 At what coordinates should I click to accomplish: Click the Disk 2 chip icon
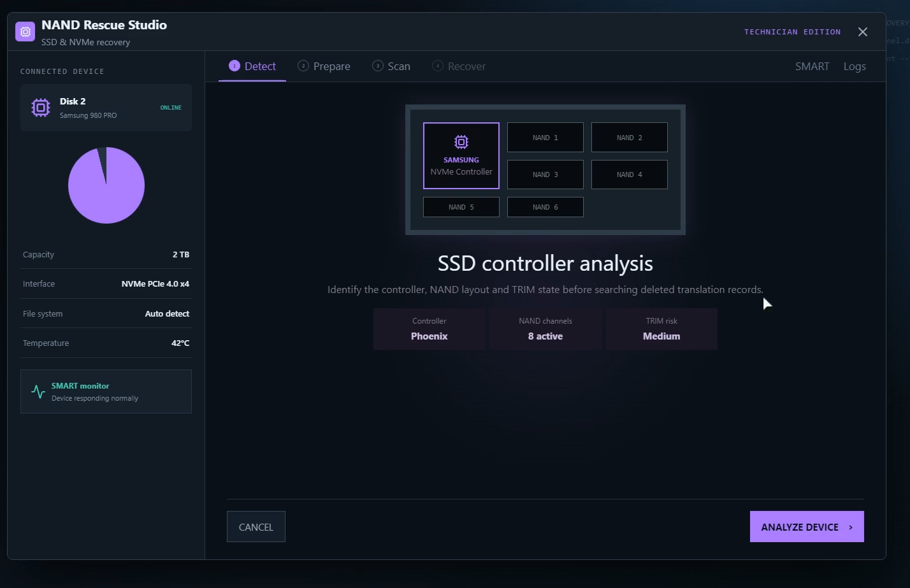tap(41, 108)
